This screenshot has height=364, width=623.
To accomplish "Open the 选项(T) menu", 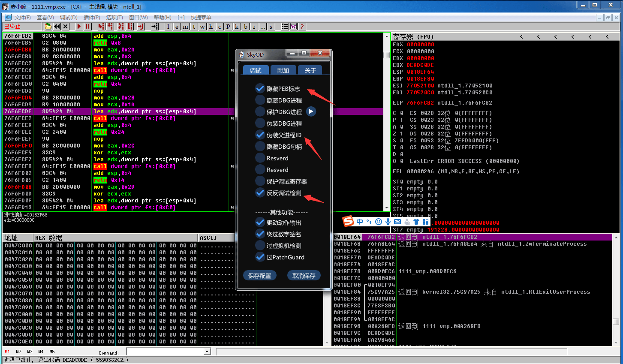I will click(114, 17).
